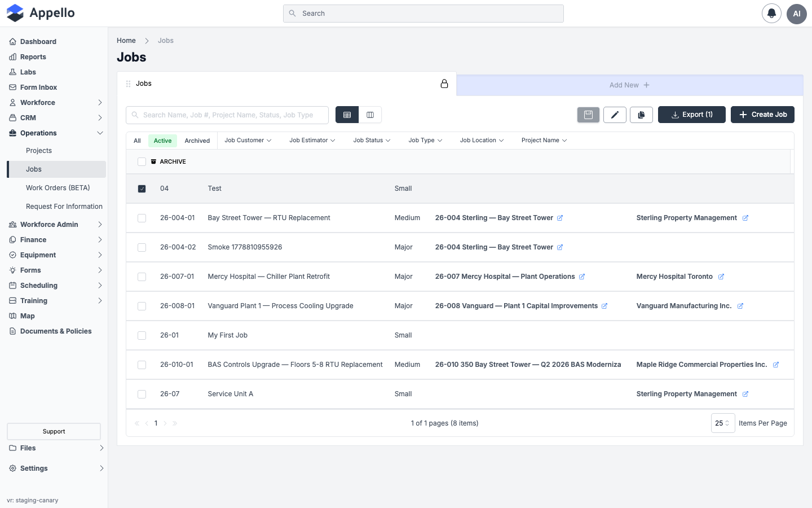Edit the view using the pencil icon

tap(615, 115)
